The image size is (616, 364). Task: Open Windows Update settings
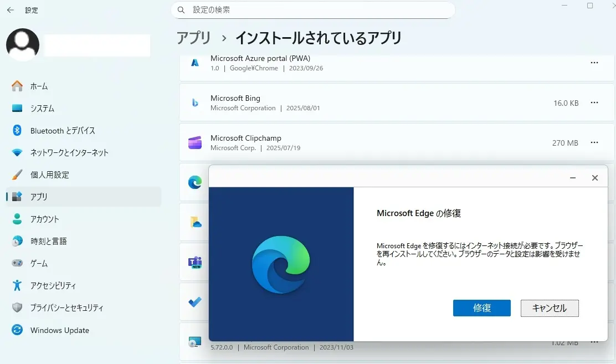83,330
